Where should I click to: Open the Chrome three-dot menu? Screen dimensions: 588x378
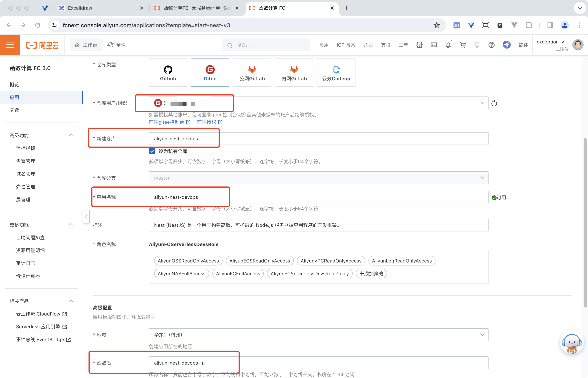coord(579,25)
